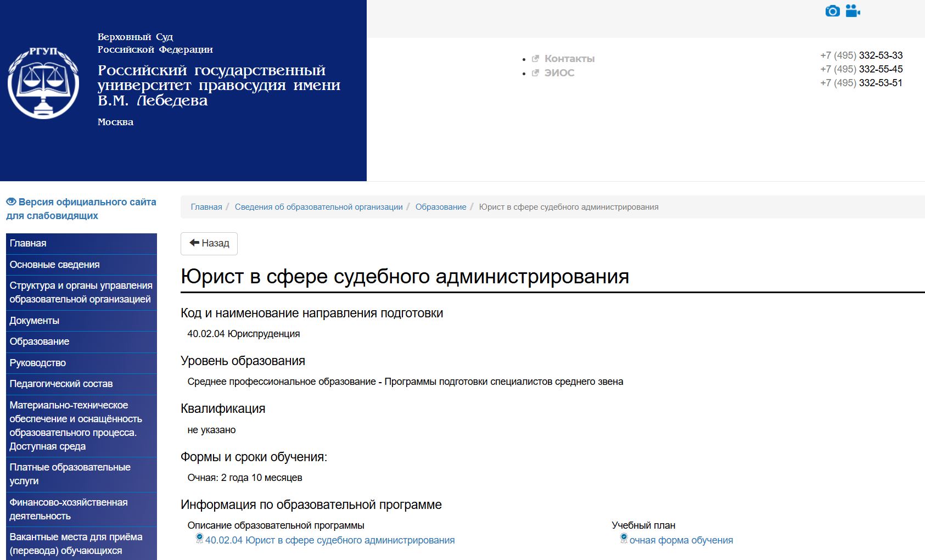Click the document icon beside очная форма обучения
Image resolution: width=925 pixels, height=560 pixels.
[624, 539]
